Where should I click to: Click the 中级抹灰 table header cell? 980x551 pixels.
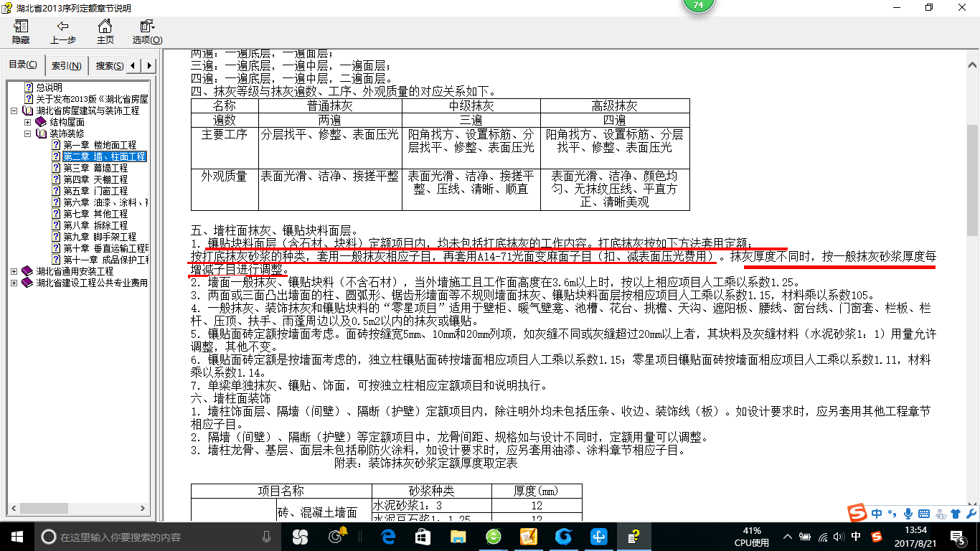471,105
